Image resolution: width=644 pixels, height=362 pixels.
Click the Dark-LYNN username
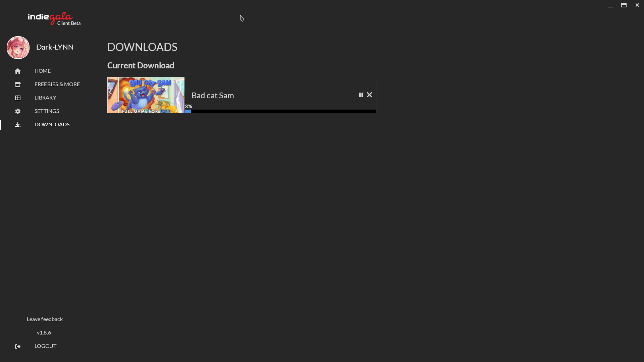pos(55,47)
